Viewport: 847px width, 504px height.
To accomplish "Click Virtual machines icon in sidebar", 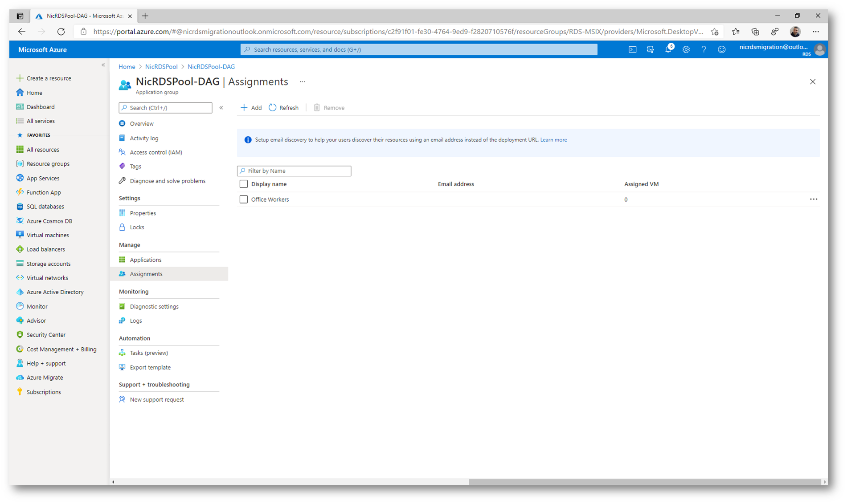I will [x=20, y=235].
